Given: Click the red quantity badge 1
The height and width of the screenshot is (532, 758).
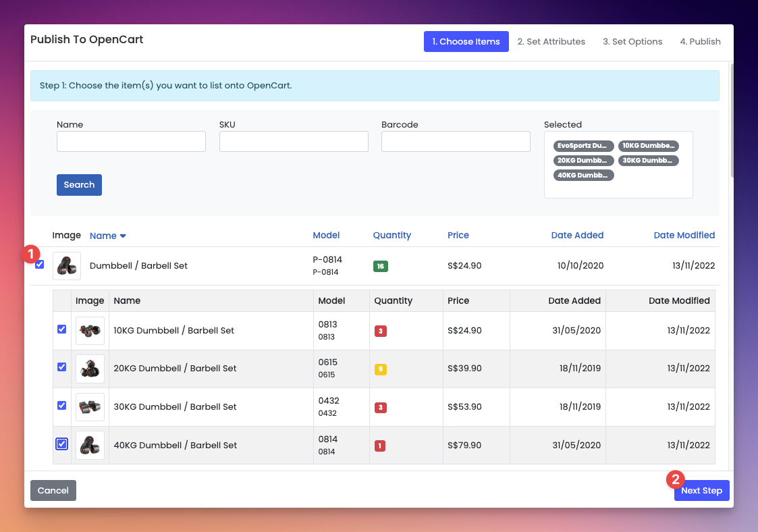Looking at the screenshot, I should point(380,446).
